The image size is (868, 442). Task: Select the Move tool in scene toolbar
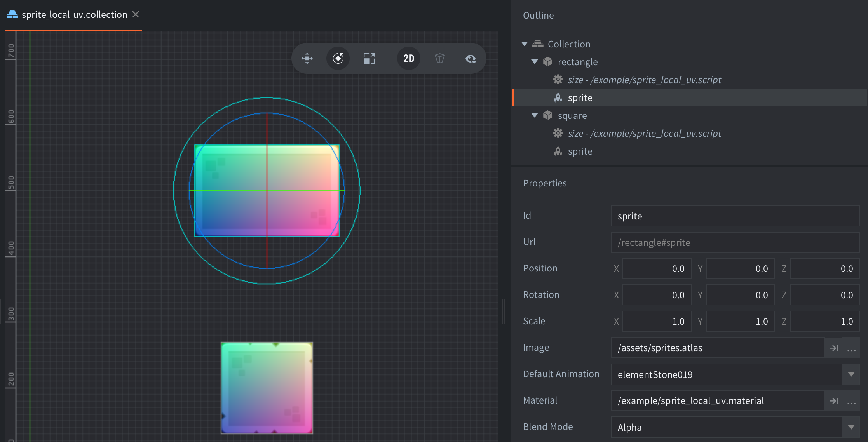click(307, 59)
